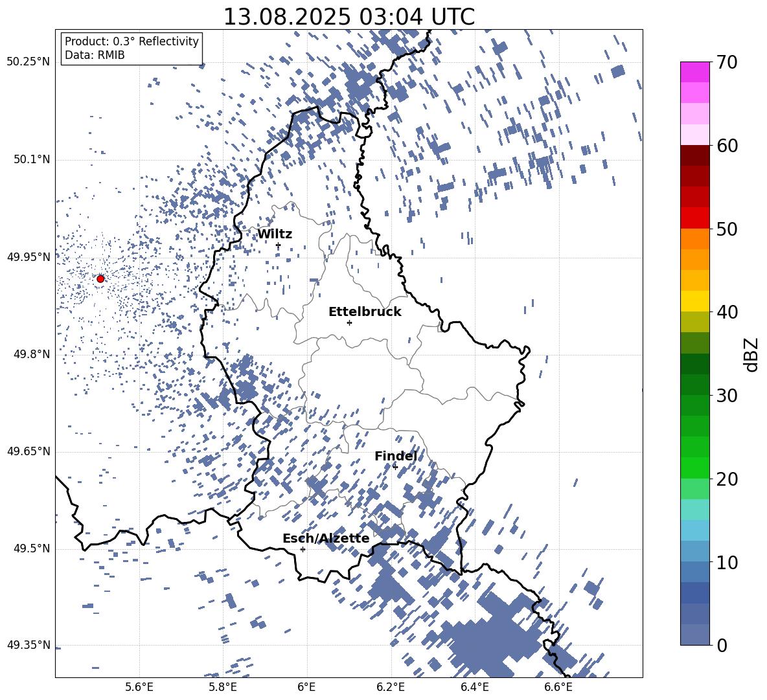Screen dimensions: 767x700
Task: Click the '49.8°N' latitude label
Action: click(x=32, y=354)
